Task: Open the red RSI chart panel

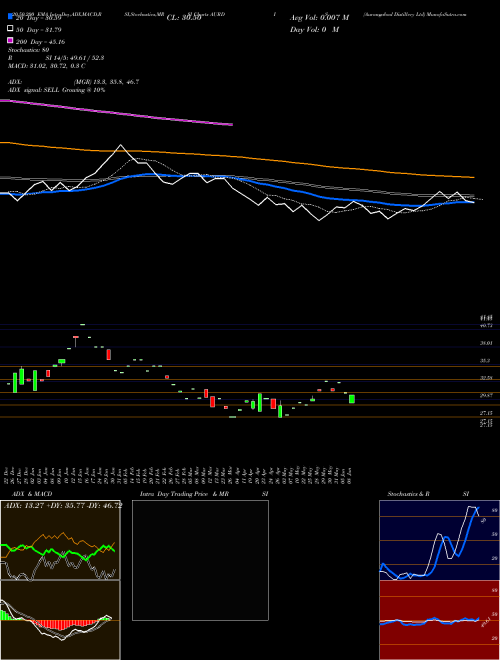Action: [x=439, y=620]
